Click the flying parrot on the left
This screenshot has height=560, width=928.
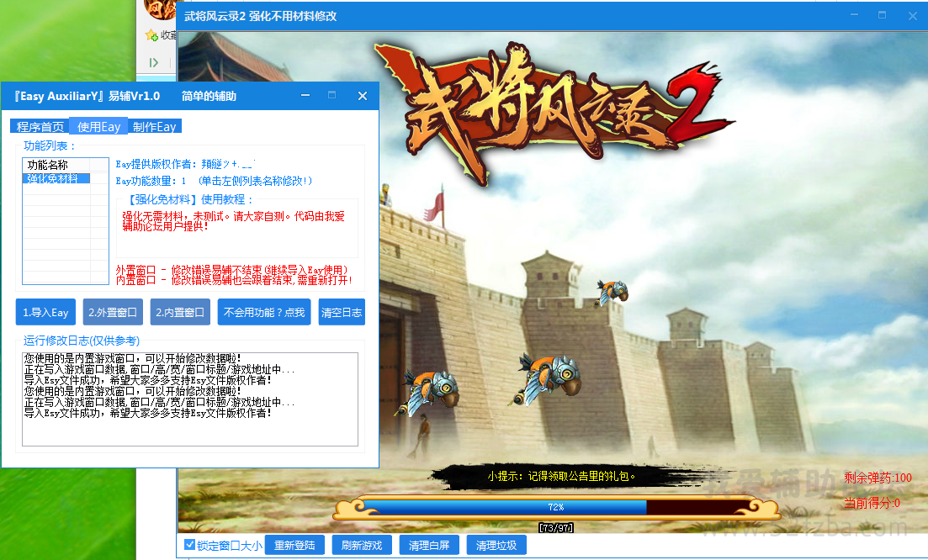(x=427, y=393)
